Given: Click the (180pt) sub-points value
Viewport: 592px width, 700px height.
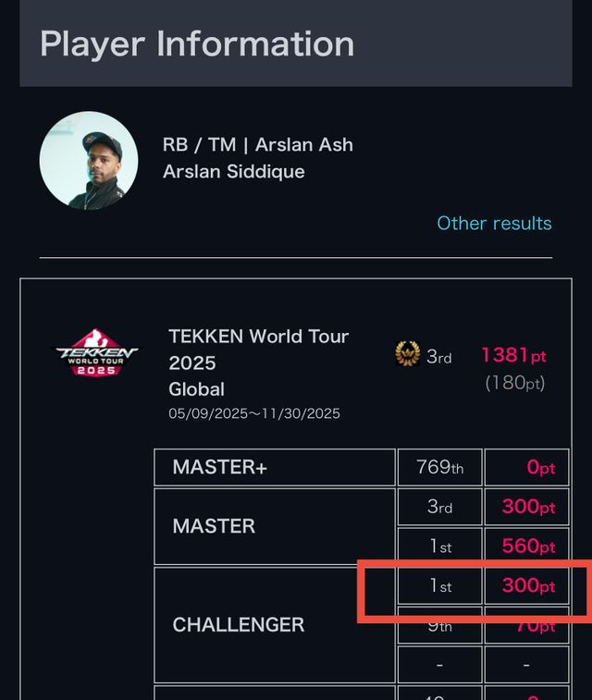Looking at the screenshot, I should [515, 383].
